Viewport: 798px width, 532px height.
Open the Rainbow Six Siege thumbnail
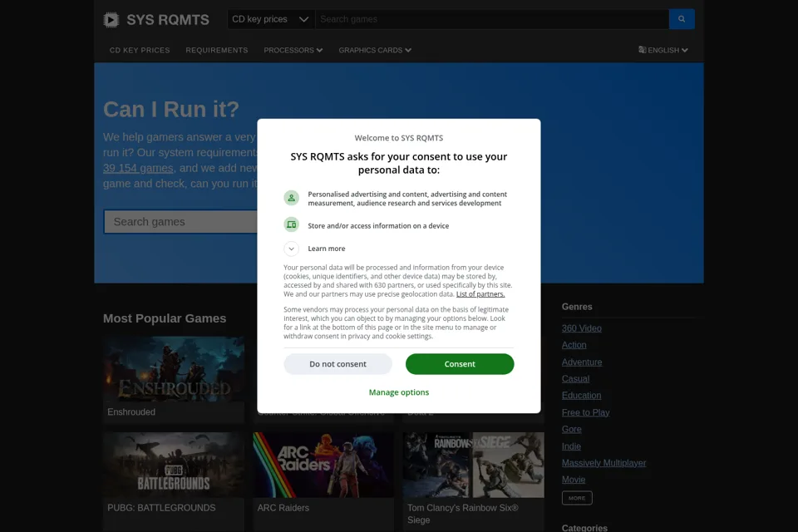point(473,465)
